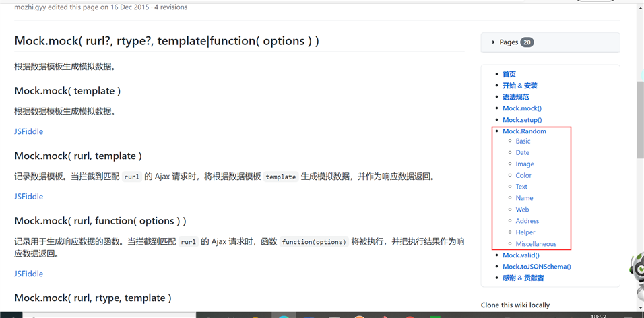The image size is (644, 318).
Task: Open JSFiddle link under Mock.mock( template )
Action: coord(29,131)
